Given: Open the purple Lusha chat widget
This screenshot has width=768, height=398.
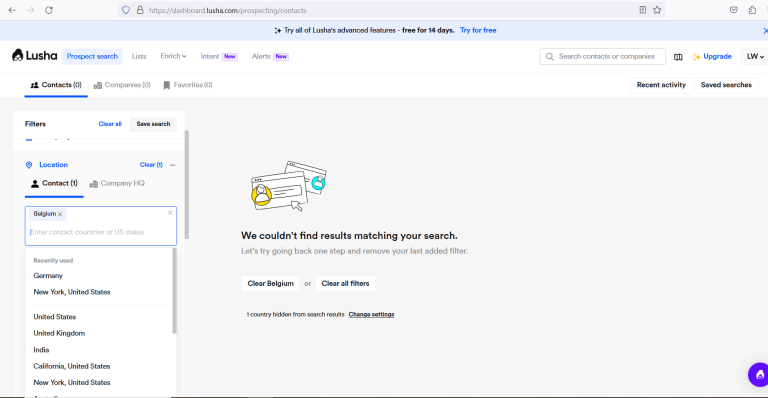Looking at the screenshot, I should tap(758, 375).
